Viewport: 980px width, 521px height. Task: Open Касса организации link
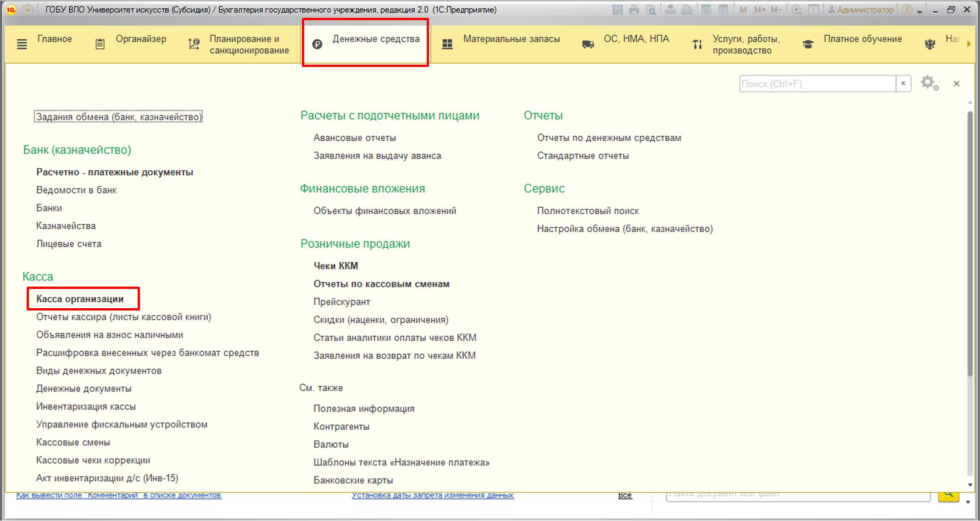click(80, 299)
